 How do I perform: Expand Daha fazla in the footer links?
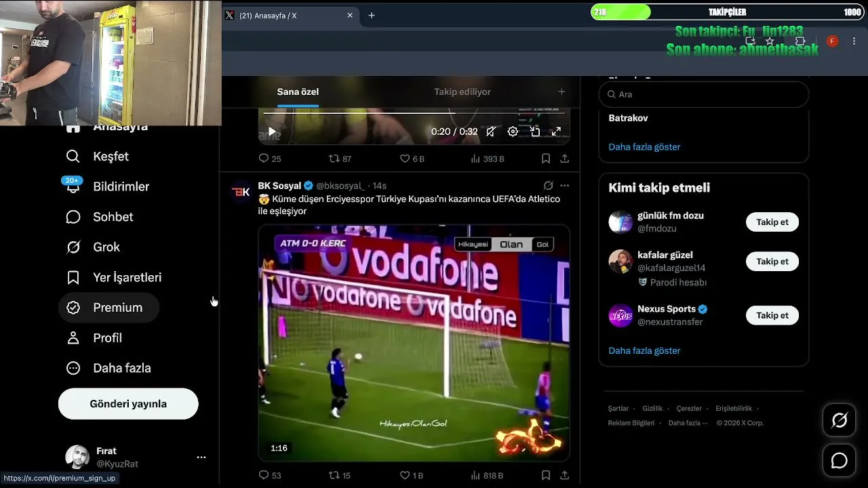pos(688,423)
